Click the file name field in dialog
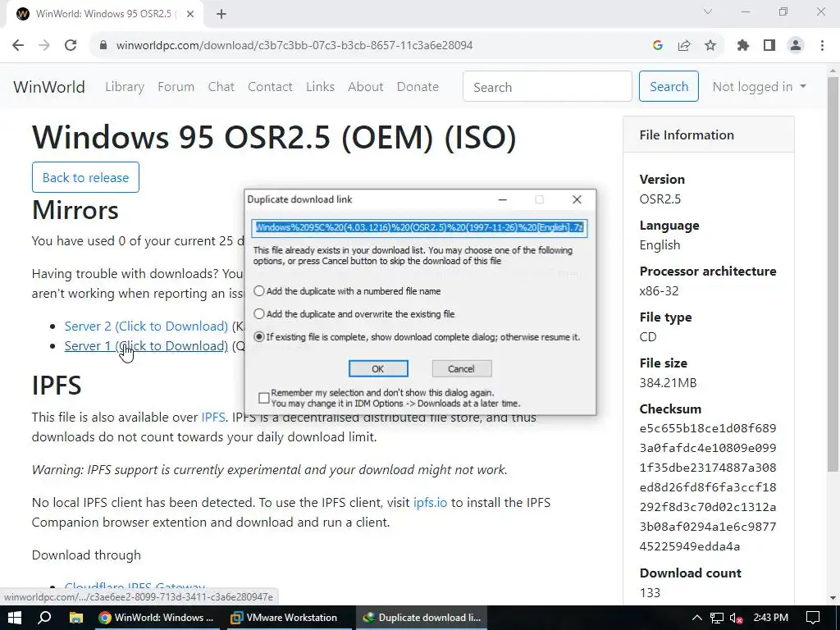This screenshot has height=630, width=840. coord(419,228)
